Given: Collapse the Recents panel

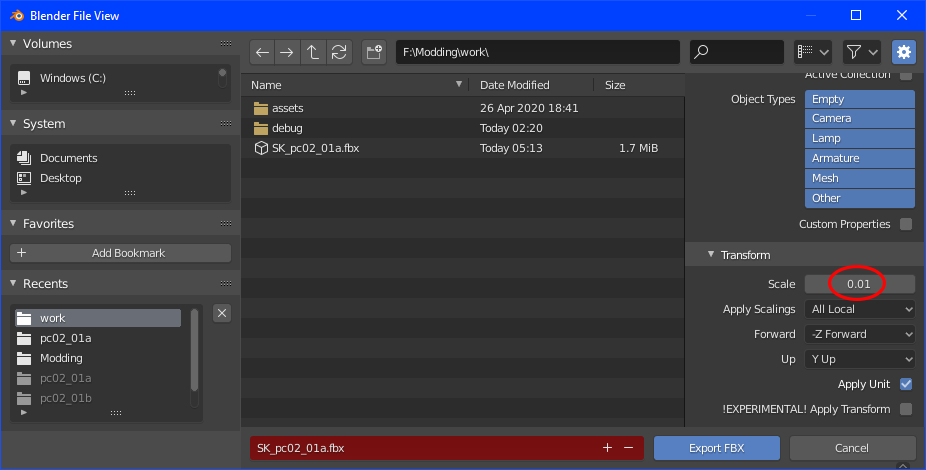Looking at the screenshot, I should (x=13, y=283).
